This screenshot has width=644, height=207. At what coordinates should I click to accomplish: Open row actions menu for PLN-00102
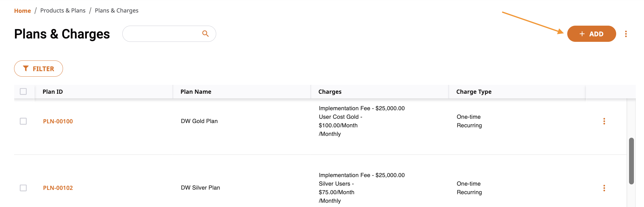(604, 188)
